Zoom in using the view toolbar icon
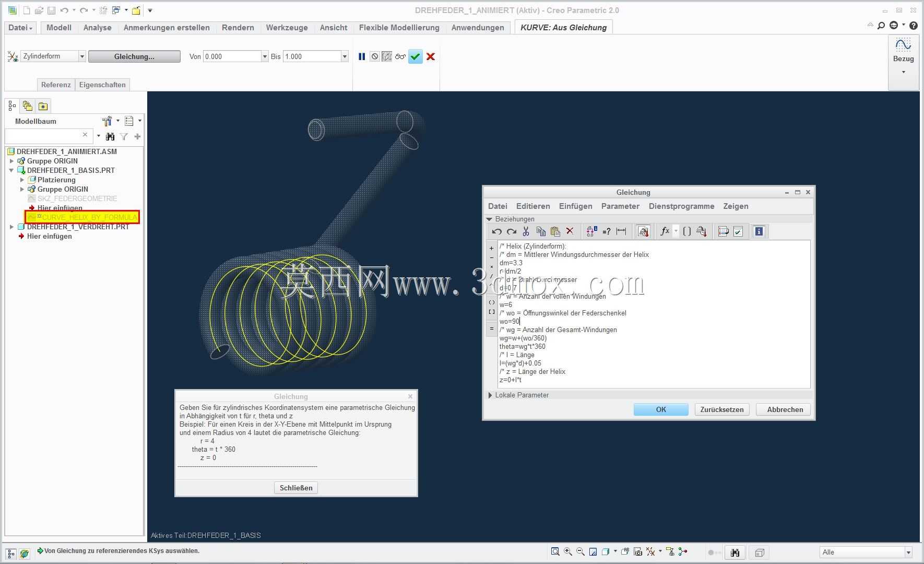 click(x=568, y=551)
